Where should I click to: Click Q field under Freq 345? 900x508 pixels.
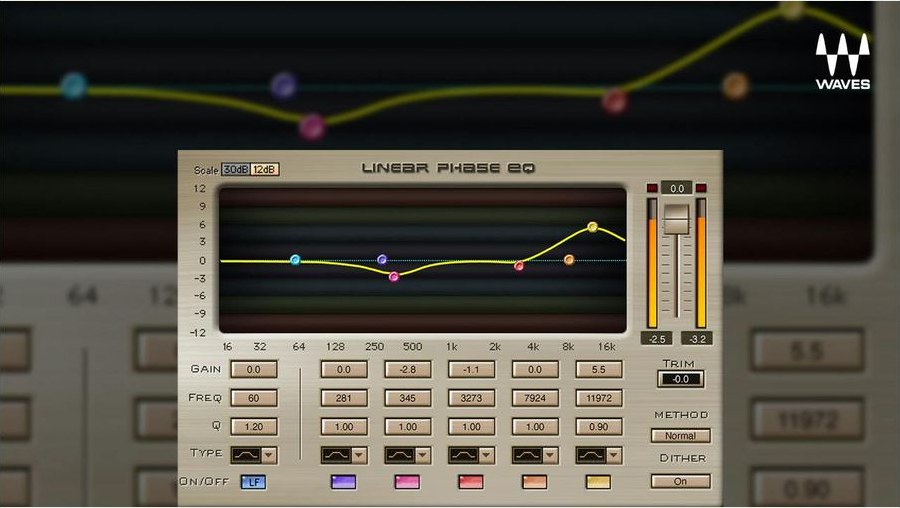click(x=408, y=426)
